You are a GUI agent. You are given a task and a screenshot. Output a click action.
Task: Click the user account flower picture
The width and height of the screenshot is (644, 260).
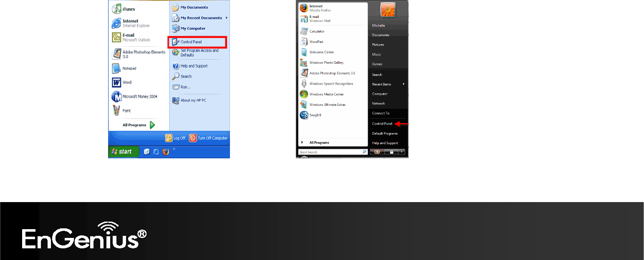pos(388,10)
